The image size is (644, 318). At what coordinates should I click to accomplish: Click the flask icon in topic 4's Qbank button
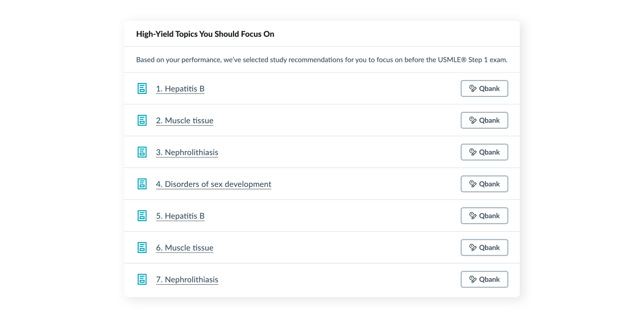(472, 184)
